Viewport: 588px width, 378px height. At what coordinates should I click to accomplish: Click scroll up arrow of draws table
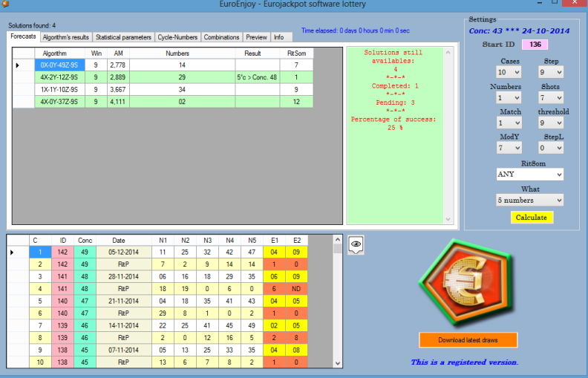tap(338, 239)
